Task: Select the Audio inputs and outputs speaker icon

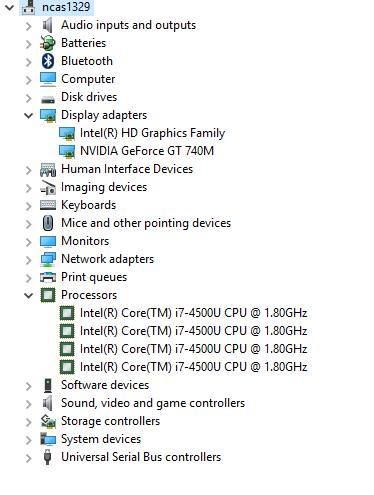Action: coord(48,25)
